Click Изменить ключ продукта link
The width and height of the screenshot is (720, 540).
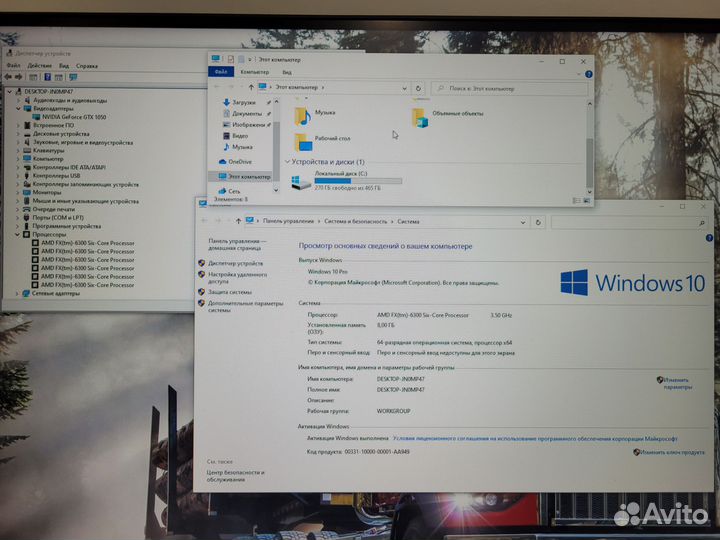click(x=672, y=452)
